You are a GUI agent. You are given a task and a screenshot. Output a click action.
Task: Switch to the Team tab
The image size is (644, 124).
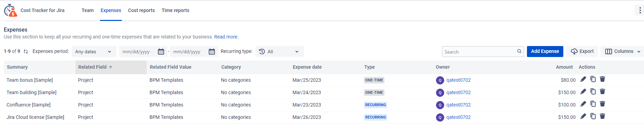pos(88,10)
